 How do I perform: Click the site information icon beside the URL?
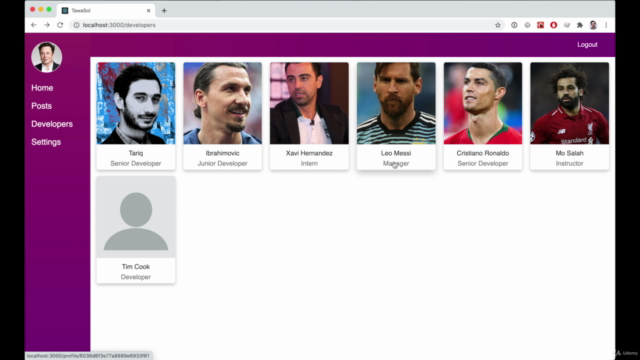coord(76,25)
